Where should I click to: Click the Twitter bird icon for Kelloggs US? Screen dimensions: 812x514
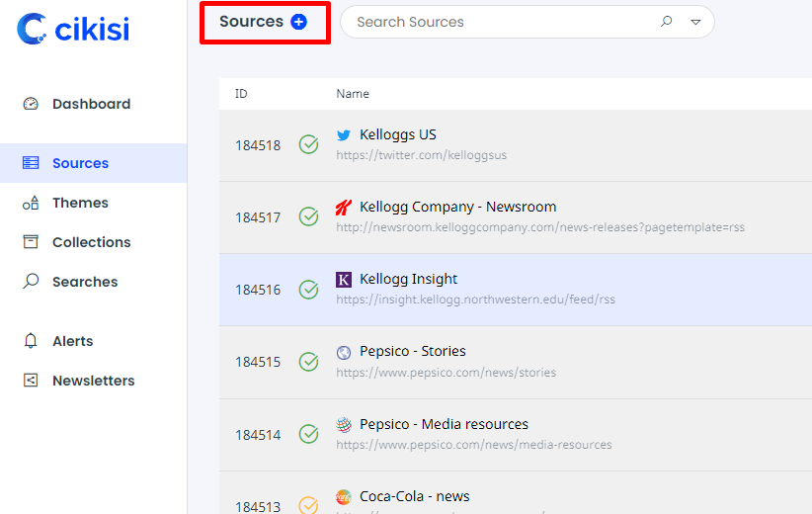pyautogui.click(x=344, y=135)
